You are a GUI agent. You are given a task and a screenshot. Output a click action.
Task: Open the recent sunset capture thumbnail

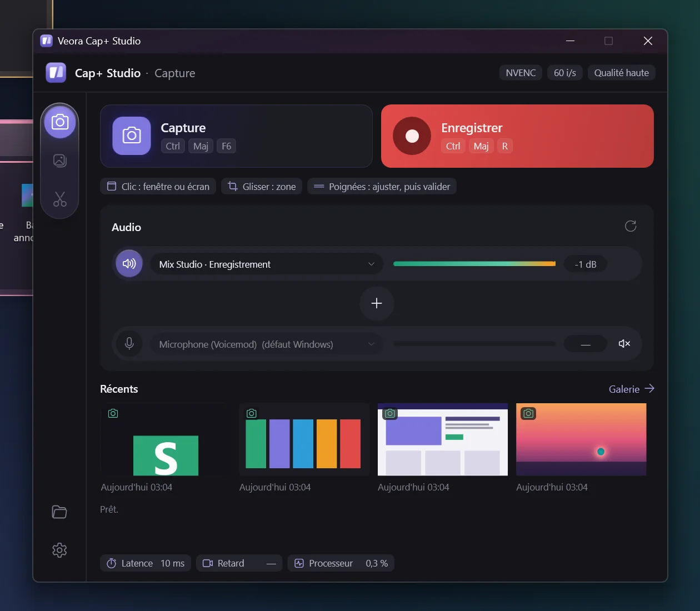tap(581, 439)
